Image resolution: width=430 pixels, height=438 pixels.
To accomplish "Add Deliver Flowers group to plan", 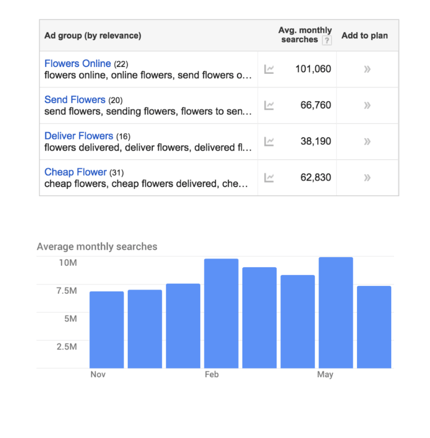I will [x=367, y=142].
